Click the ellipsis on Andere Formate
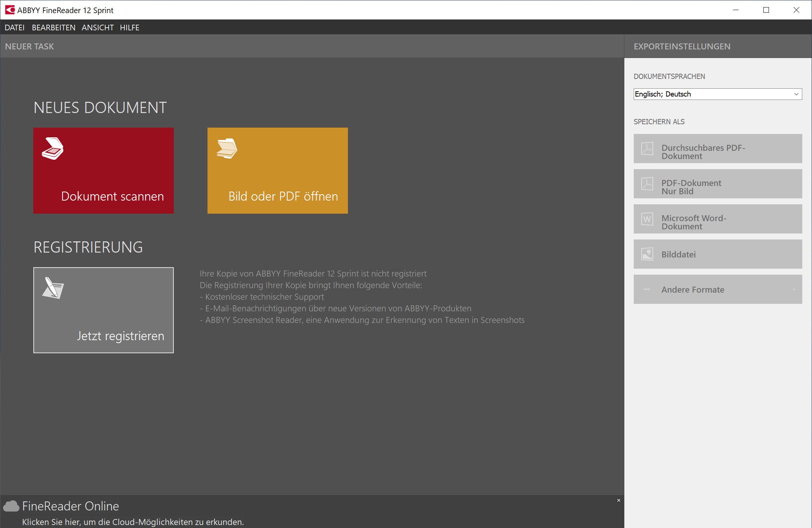Viewport: 812px width, 528px height. pyautogui.click(x=647, y=289)
